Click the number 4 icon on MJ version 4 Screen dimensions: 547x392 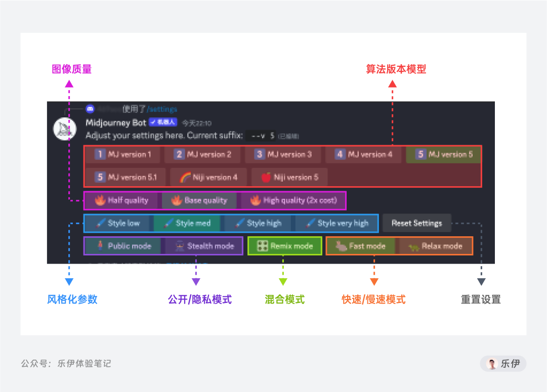[340, 154]
